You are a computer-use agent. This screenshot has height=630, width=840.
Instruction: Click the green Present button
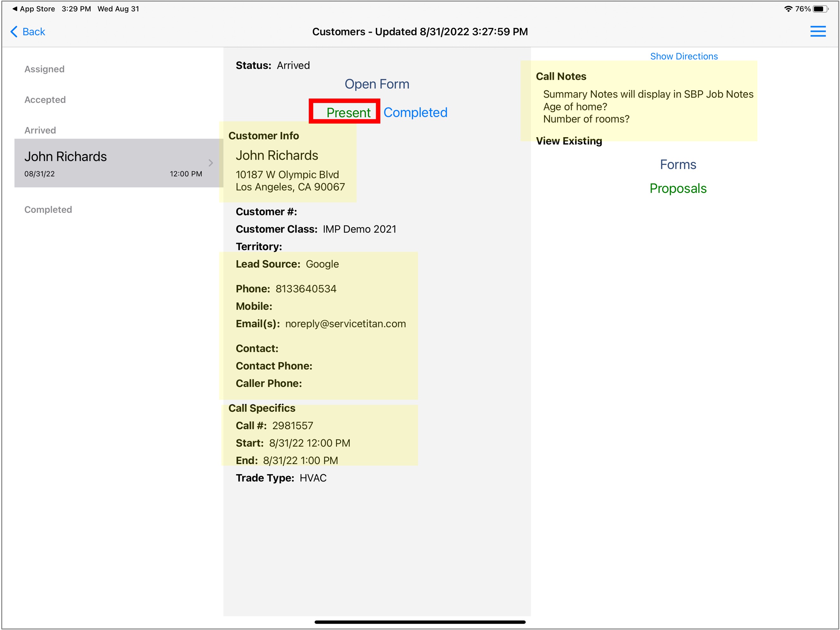pyautogui.click(x=348, y=112)
